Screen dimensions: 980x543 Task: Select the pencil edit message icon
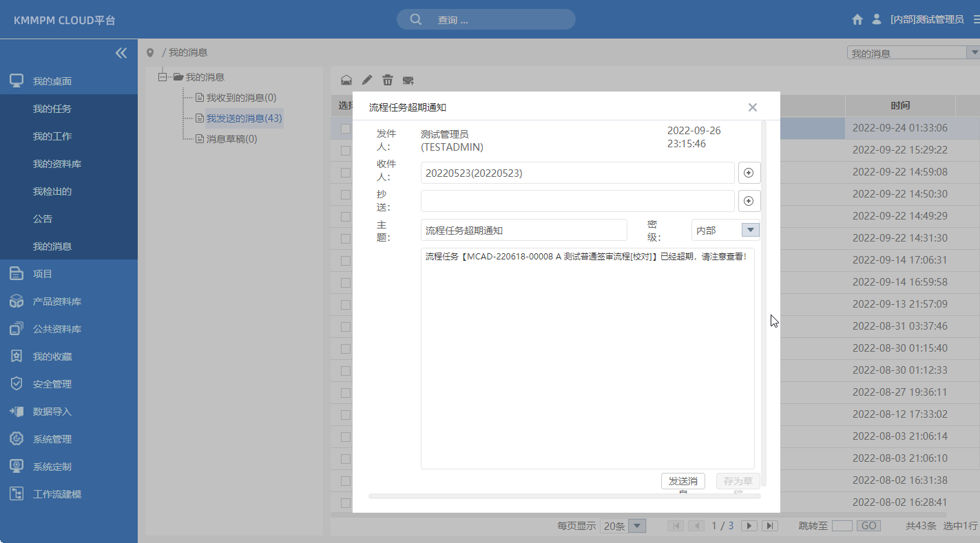(366, 79)
